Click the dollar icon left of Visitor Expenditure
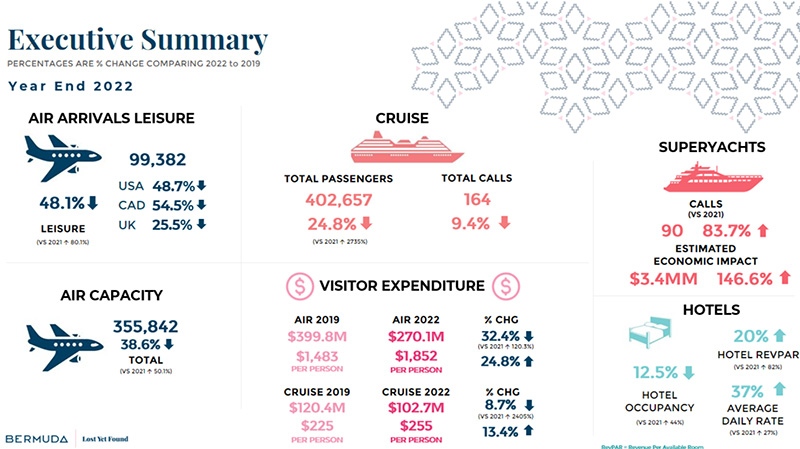 click(299, 287)
